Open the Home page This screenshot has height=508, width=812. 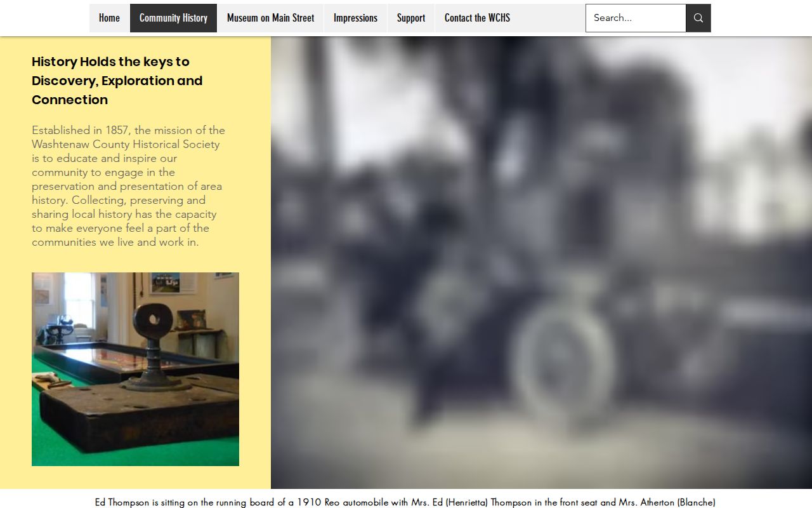pos(109,18)
